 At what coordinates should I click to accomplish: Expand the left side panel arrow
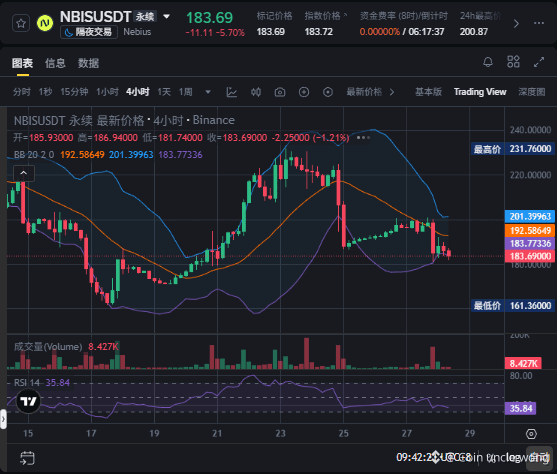pyautogui.click(x=3, y=419)
